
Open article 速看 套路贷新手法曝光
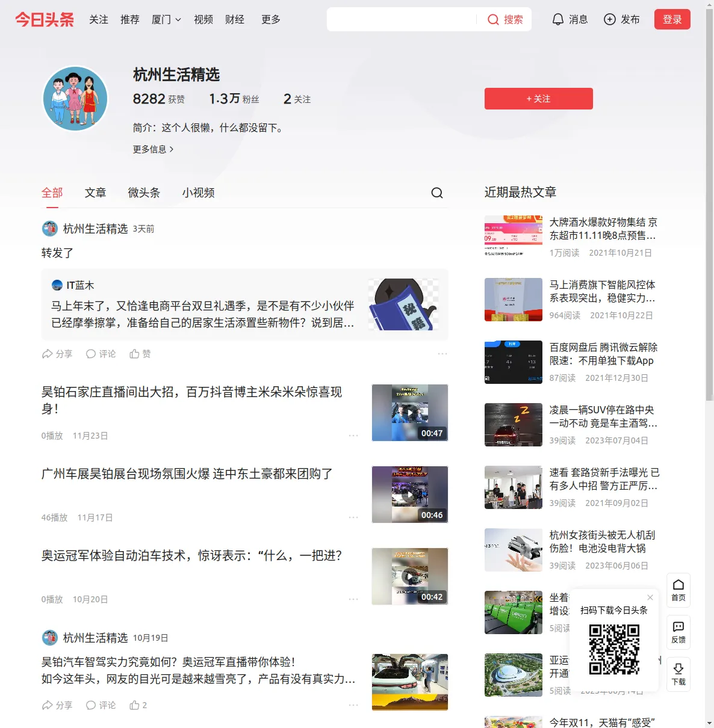604,479
